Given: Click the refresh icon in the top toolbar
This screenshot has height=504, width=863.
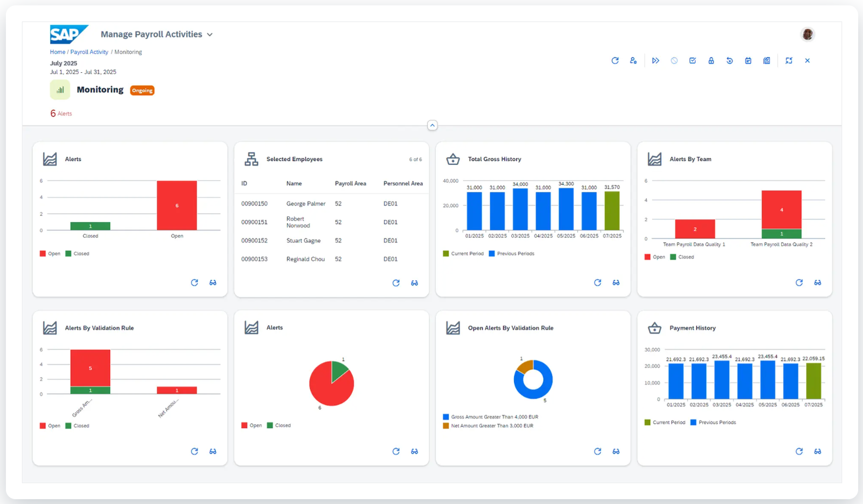Looking at the screenshot, I should (615, 61).
